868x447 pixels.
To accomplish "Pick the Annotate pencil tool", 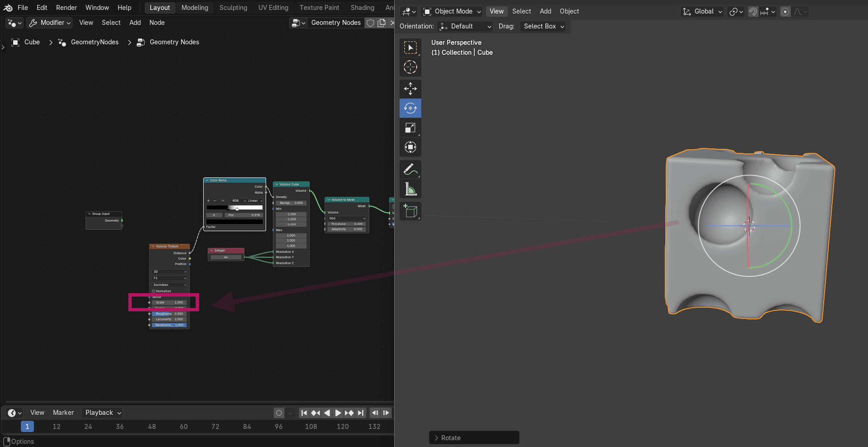I will (x=410, y=170).
